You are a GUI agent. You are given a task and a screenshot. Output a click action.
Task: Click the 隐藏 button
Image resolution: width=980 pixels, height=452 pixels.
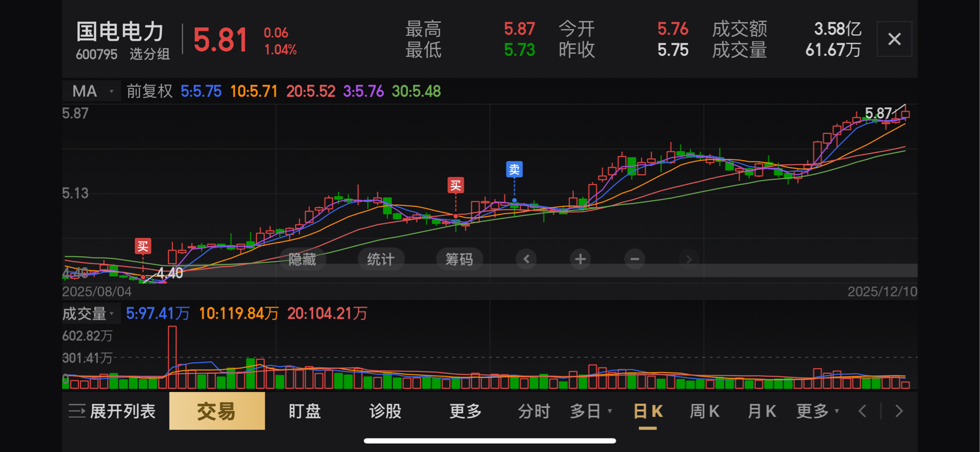303,259
